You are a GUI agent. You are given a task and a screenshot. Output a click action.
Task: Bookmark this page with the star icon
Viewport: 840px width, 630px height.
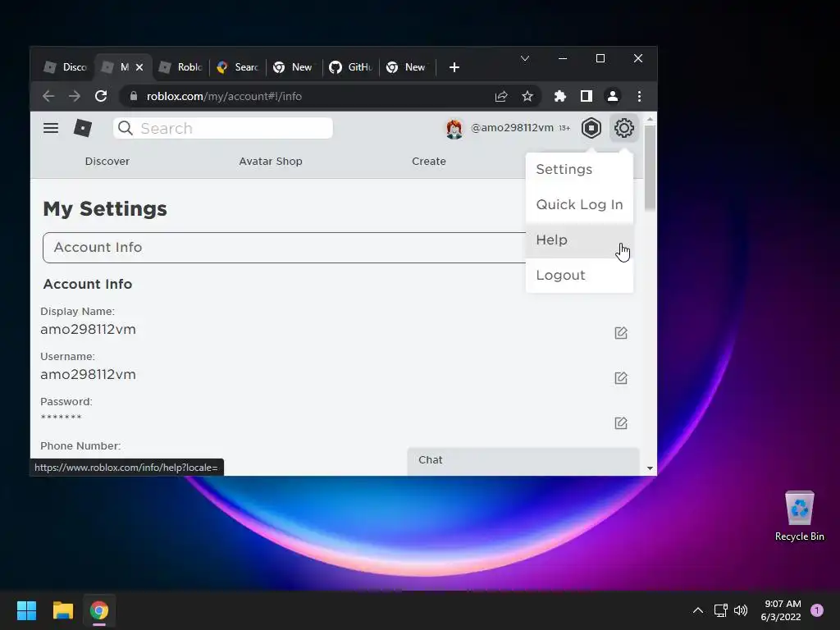point(527,96)
